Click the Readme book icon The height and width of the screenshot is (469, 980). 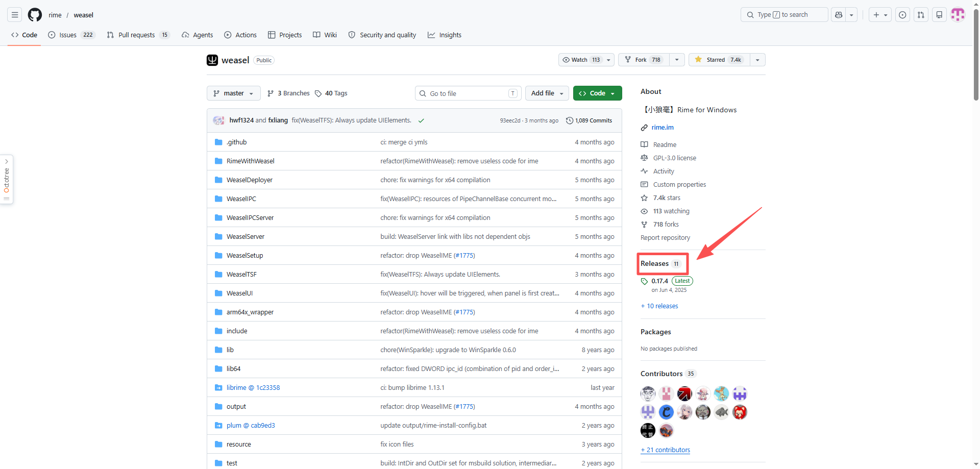point(644,144)
